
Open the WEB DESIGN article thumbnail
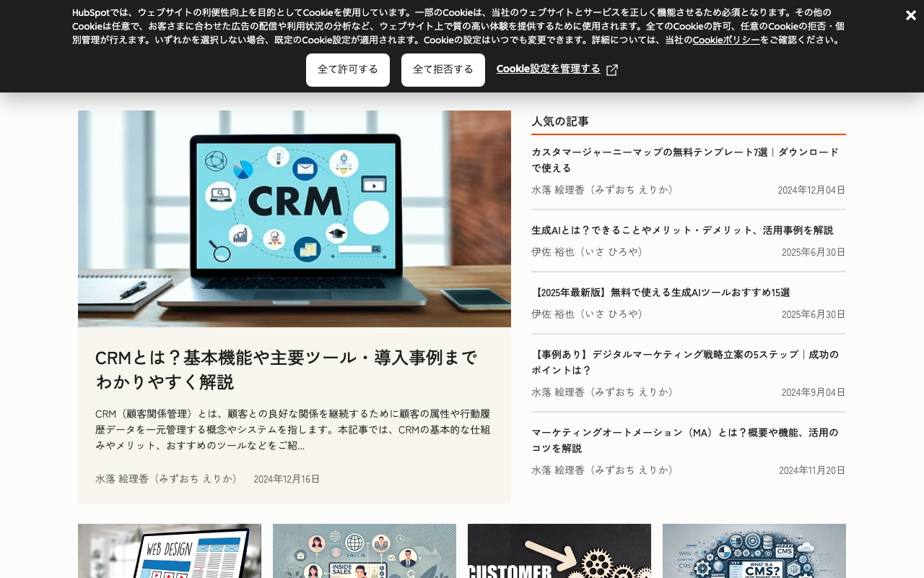click(170, 551)
